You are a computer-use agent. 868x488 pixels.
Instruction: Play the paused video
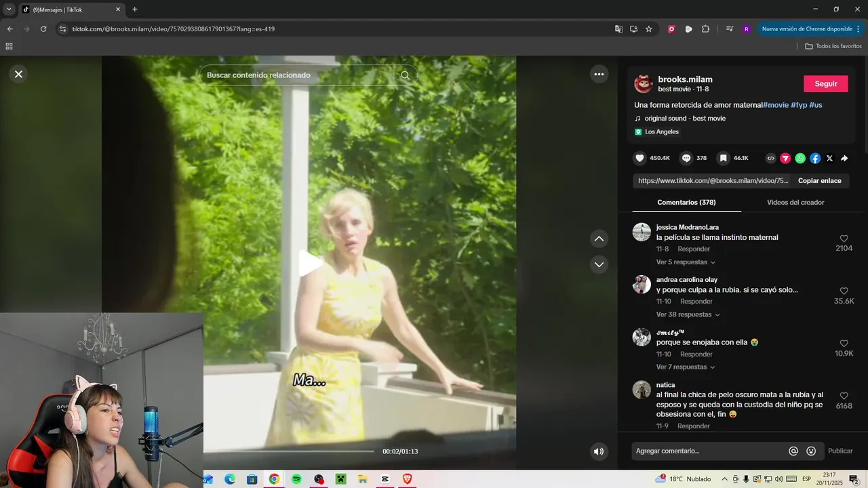(310, 263)
